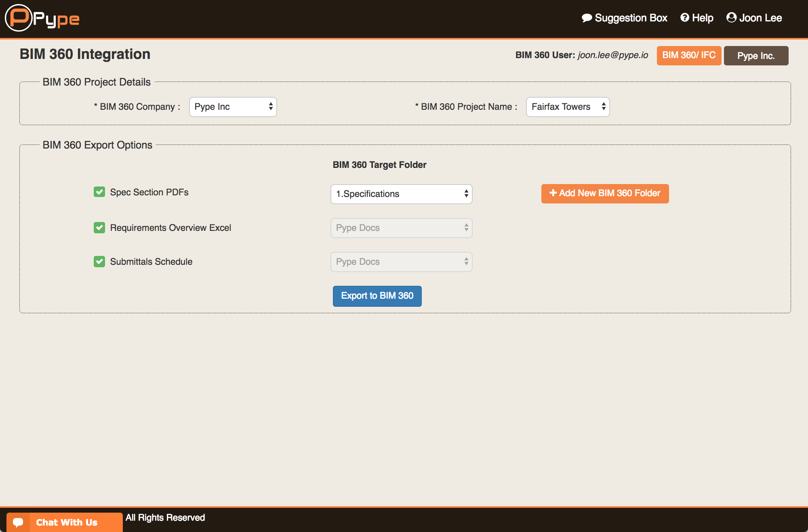Click the Suggestion Box speech bubble icon
The image size is (808, 532).
pyautogui.click(x=587, y=18)
